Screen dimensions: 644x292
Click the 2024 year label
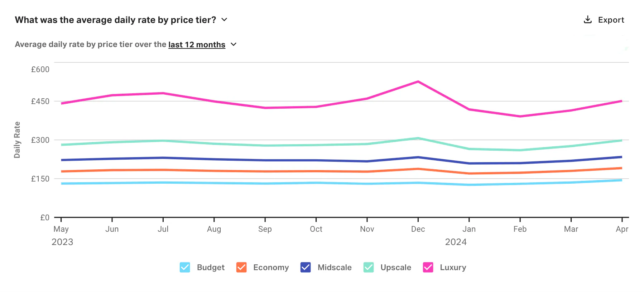click(x=456, y=242)
